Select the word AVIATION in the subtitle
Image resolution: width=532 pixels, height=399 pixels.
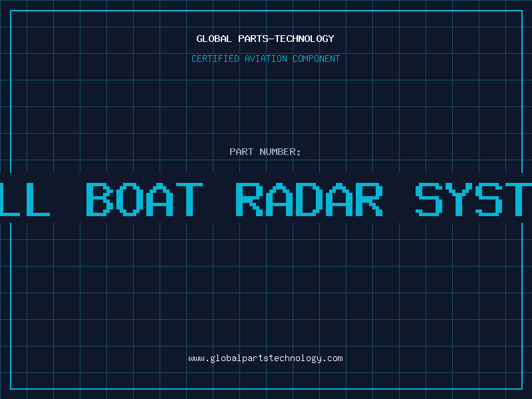pyautogui.click(x=266, y=59)
